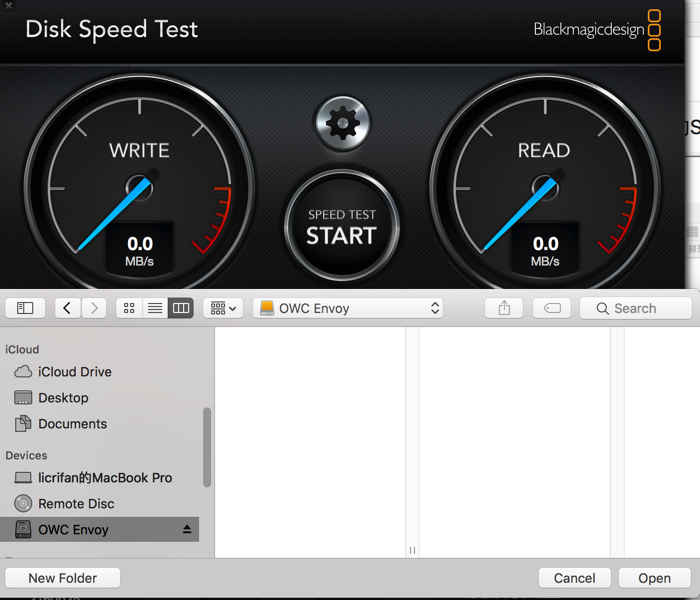Click the Blackmagicdesign logo
This screenshot has height=600, width=700.
coord(597,30)
